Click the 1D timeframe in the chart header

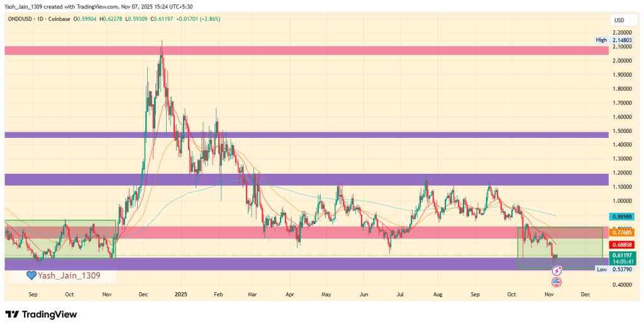click(x=46, y=19)
